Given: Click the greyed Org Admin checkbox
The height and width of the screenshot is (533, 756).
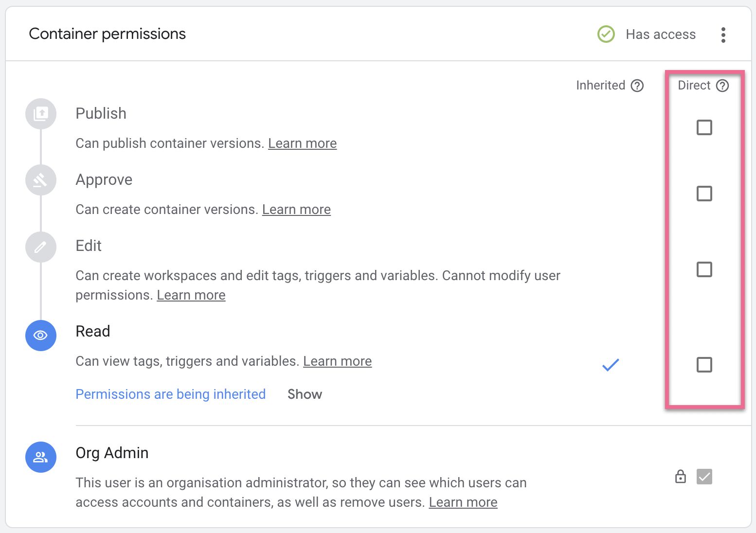Looking at the screenshot, I should tap(704, 477).
